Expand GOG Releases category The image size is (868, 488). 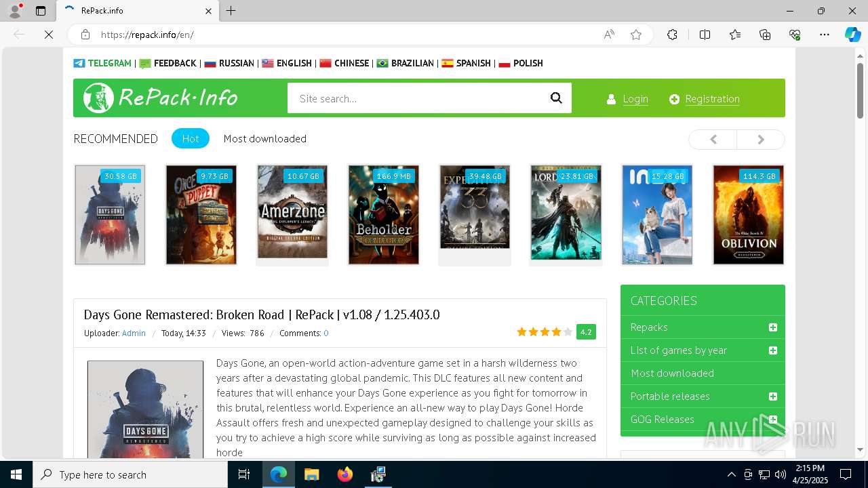[772, 420]
